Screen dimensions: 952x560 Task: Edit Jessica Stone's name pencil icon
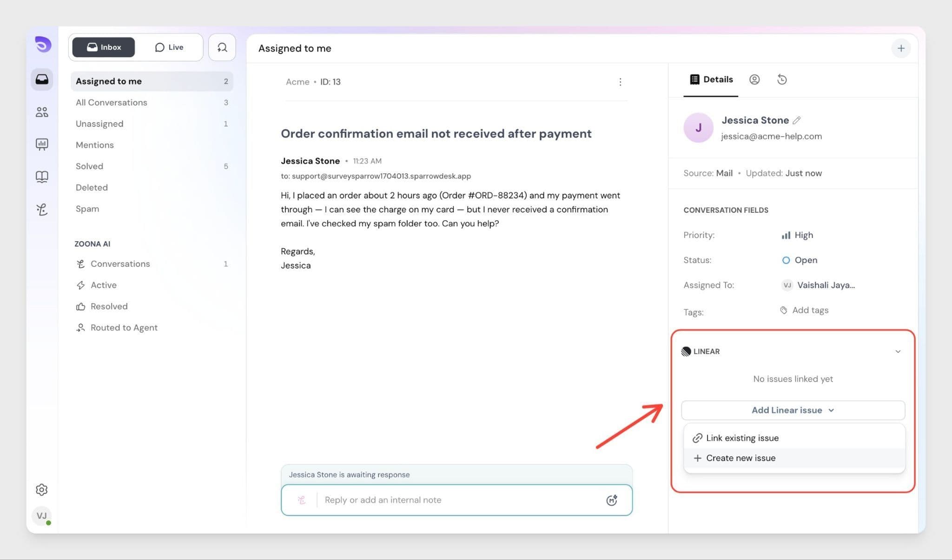pyautogui.click(x=796, y=120)
